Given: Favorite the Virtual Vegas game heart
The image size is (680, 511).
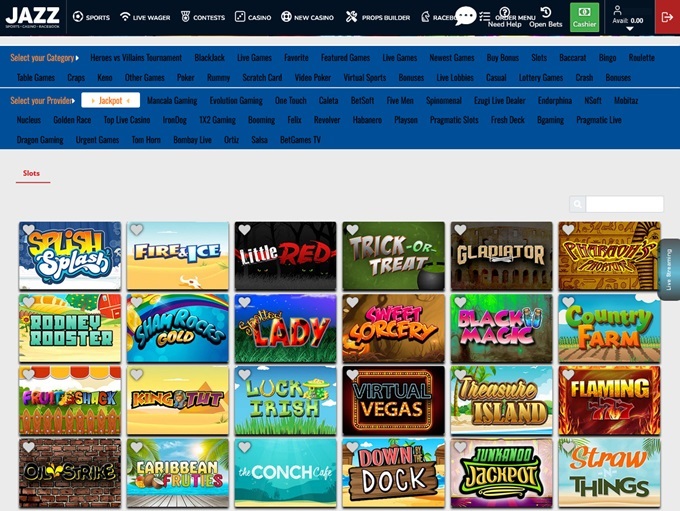Looking at the screenshot, I should [352, 374].
